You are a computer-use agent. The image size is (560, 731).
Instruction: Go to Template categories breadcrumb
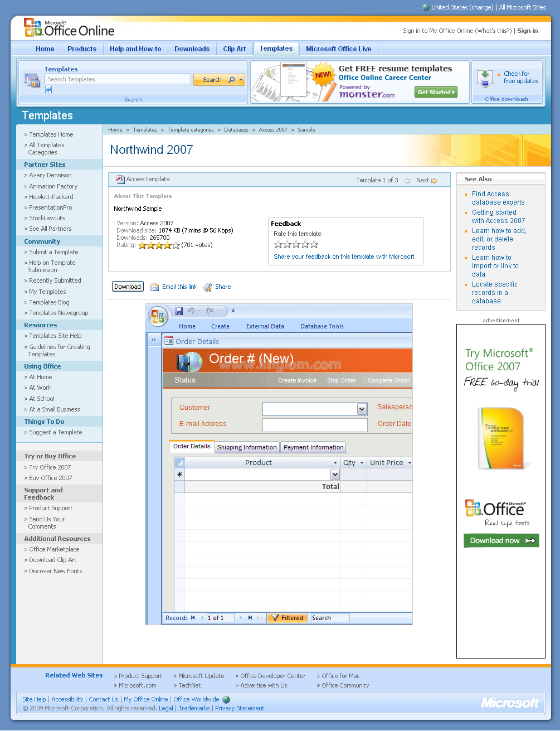[x=191, y=130]
